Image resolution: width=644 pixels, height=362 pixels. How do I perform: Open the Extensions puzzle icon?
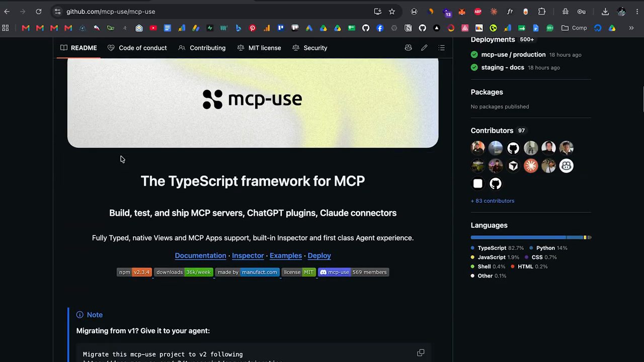tap(542, 12)
